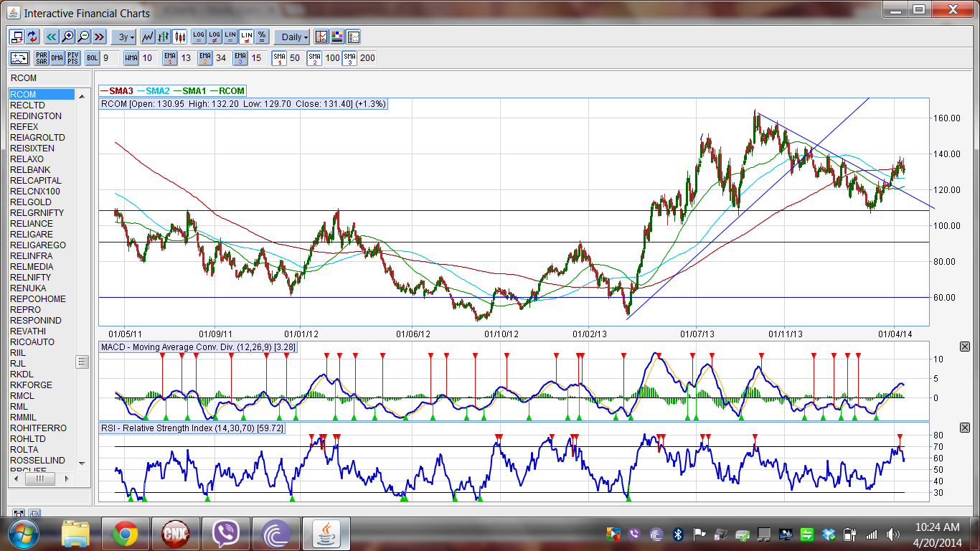Open Windows Explorer folder in the taskbar
Image resolution: width=980 pixels, height=551 pixels.
click(x=75, y=534)
